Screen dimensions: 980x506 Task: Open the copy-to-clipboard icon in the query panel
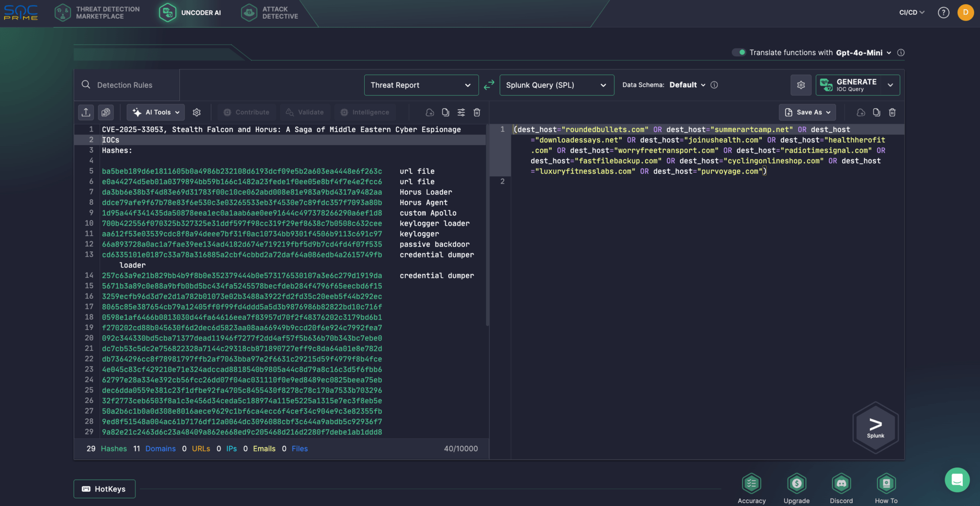(x=877, y=112)
